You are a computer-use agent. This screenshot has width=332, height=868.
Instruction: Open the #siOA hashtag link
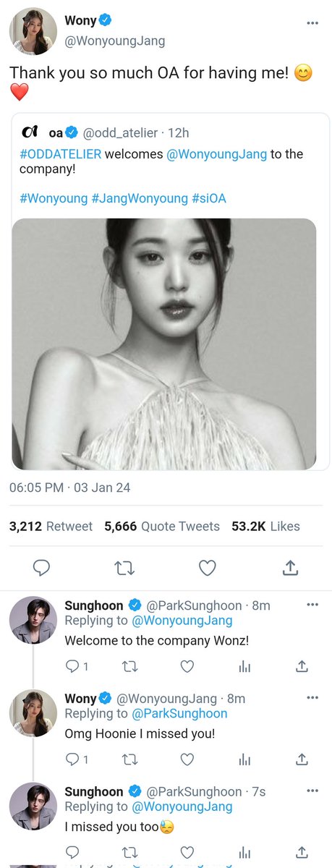[x=209, y=197]
